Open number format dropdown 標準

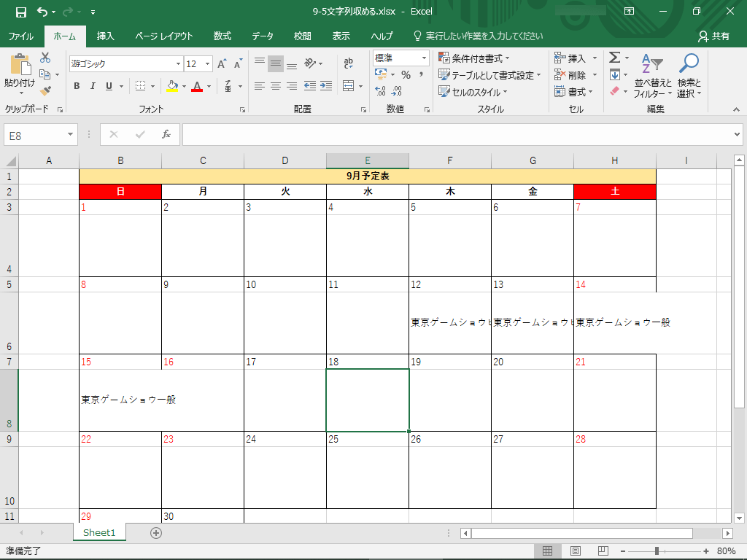(424, 58)
